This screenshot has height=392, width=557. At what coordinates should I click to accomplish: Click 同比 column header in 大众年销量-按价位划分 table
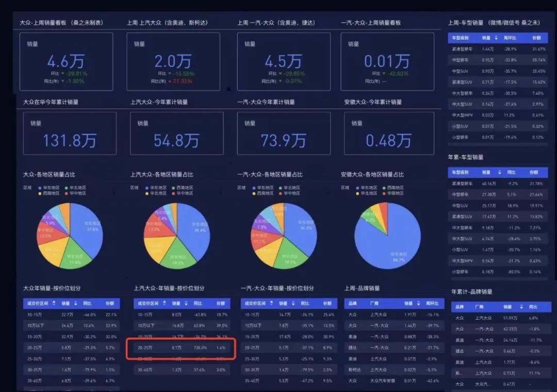click(87, 303)
